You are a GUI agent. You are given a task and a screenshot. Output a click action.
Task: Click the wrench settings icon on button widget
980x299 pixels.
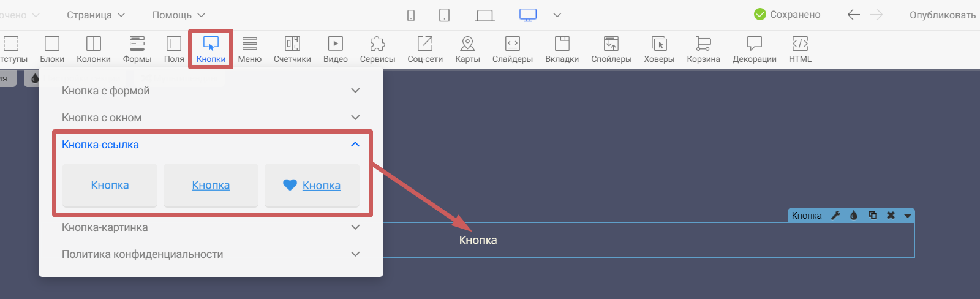tap(835, 215)
